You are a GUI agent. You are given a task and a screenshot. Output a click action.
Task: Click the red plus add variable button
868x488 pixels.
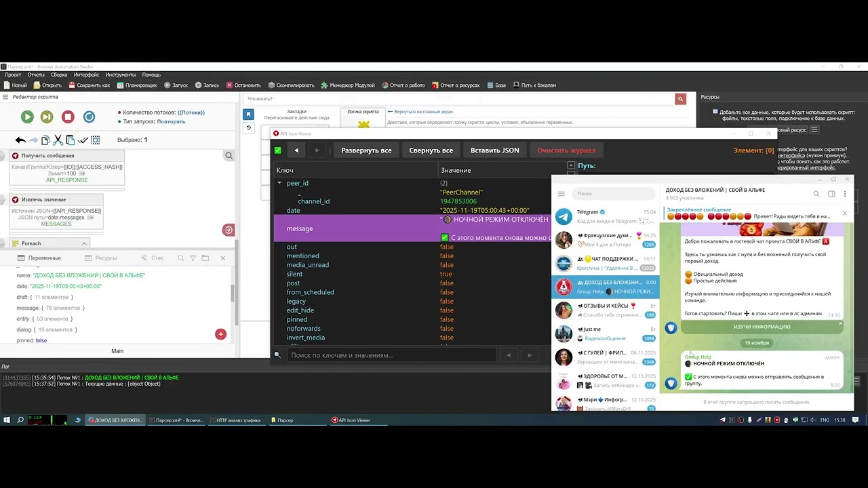(220, 333)
